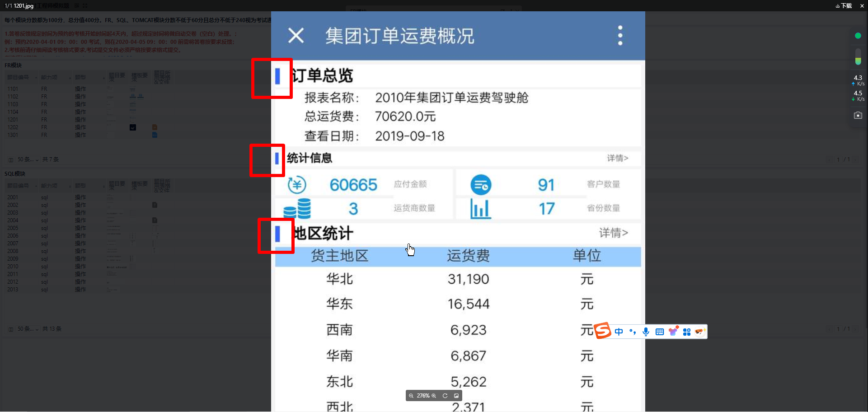Click the yen circle icon beside 60665
Viewport: 868px width, 412px height.
tap(297, 184)
